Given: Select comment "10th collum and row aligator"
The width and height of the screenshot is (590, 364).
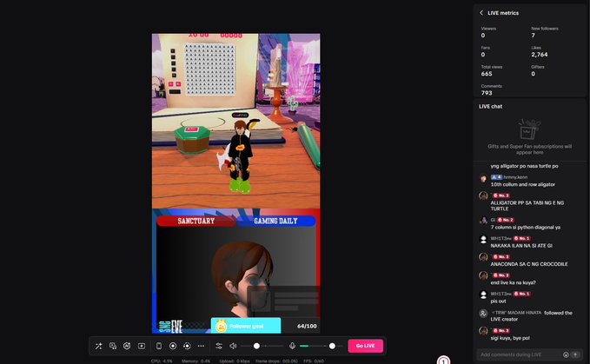Looking at the screenshot, I should pyautogui.click(x=522, y=184).
